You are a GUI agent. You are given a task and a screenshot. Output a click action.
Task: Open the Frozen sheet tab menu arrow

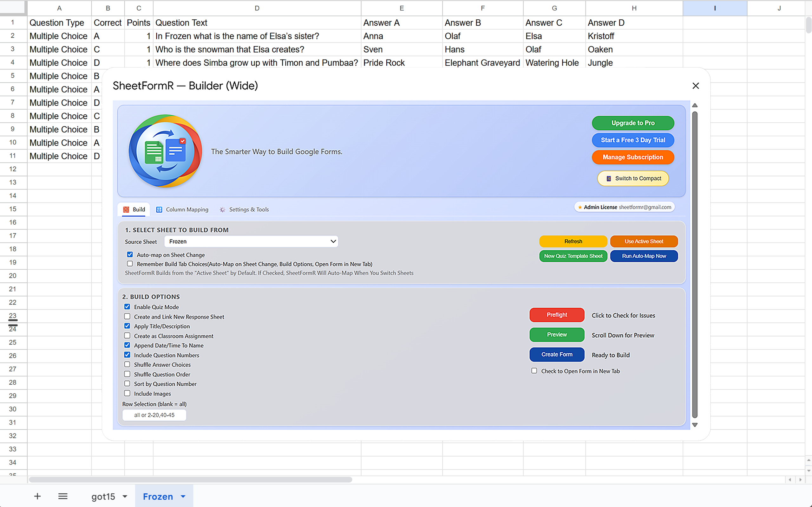(x=183, y=496)
